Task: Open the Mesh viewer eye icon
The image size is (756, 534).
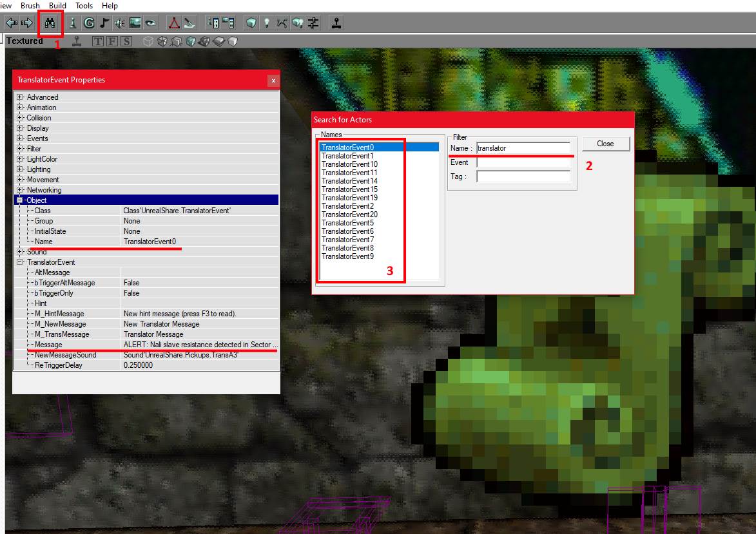Action: pos(151,23)
